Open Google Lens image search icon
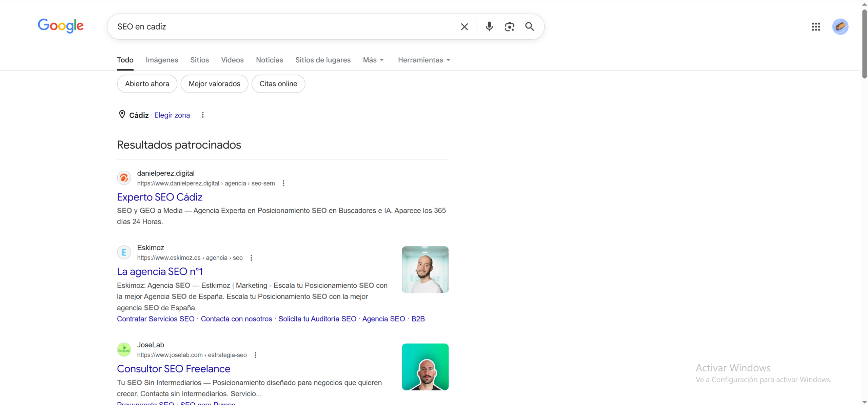 click(509, 26)
